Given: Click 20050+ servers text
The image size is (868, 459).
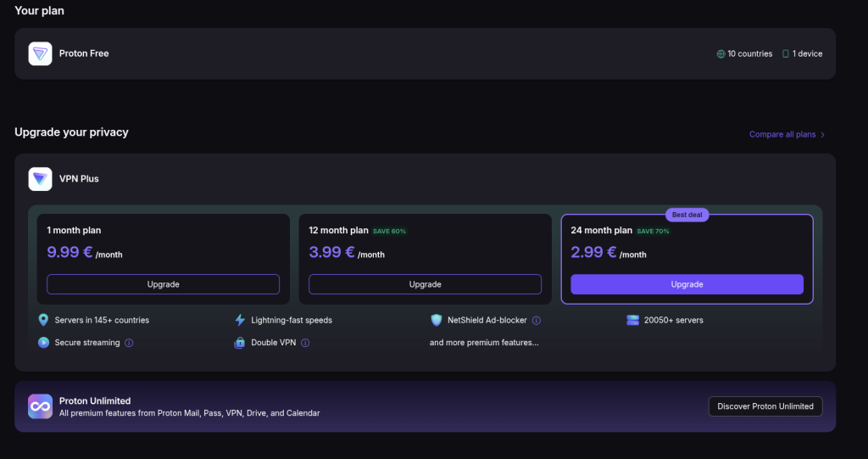Looking at the screenshot, I should click(674, 320).
